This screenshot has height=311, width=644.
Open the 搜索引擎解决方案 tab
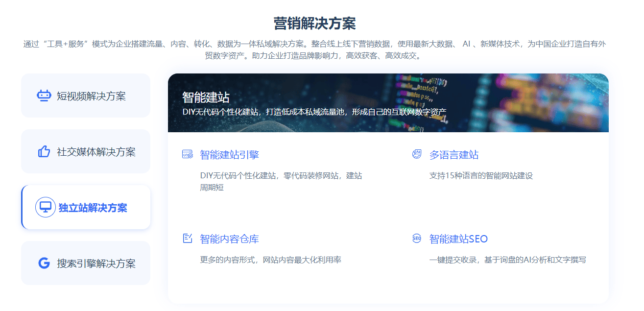point(96,263)
